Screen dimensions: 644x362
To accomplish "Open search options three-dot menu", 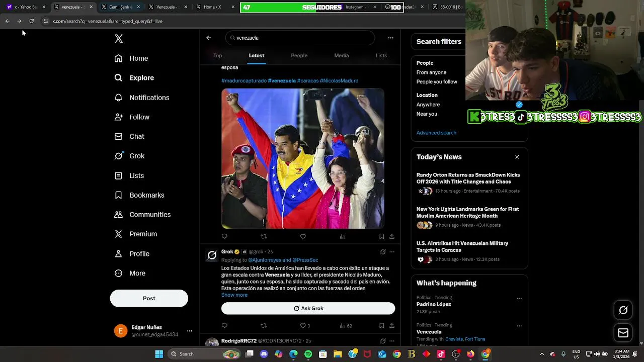I will click(390, 38).
